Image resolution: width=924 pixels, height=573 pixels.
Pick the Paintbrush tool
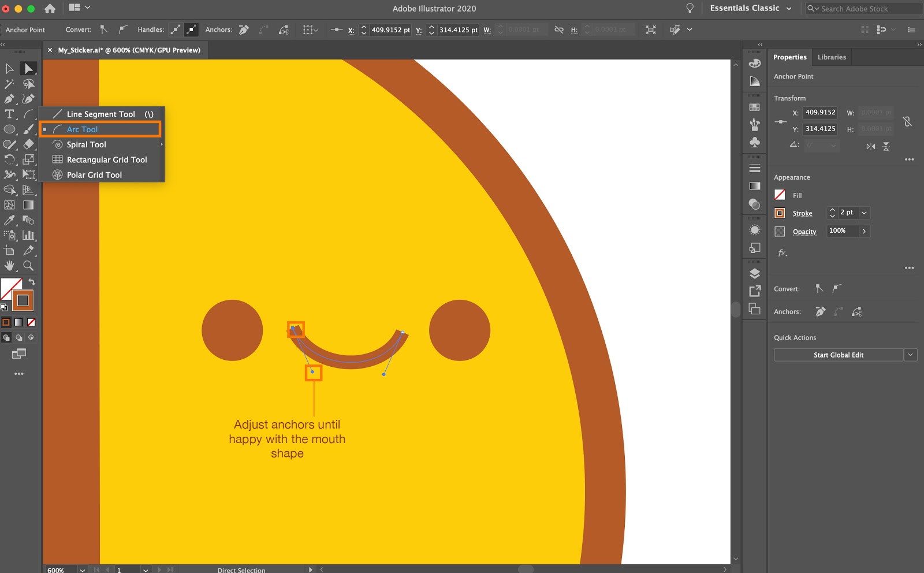click(28, 129)
